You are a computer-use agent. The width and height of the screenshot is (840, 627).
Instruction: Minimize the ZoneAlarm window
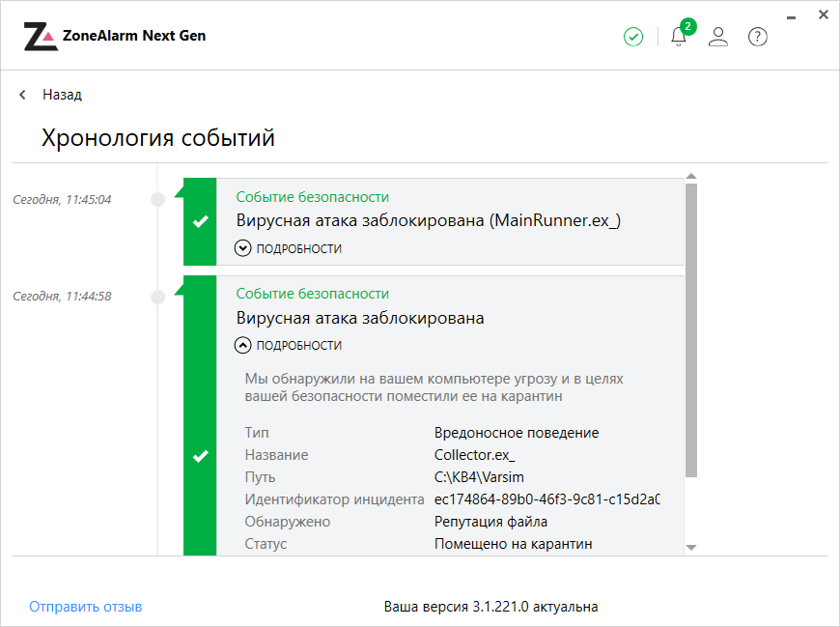pyautogui.click(x=792, y=18)
